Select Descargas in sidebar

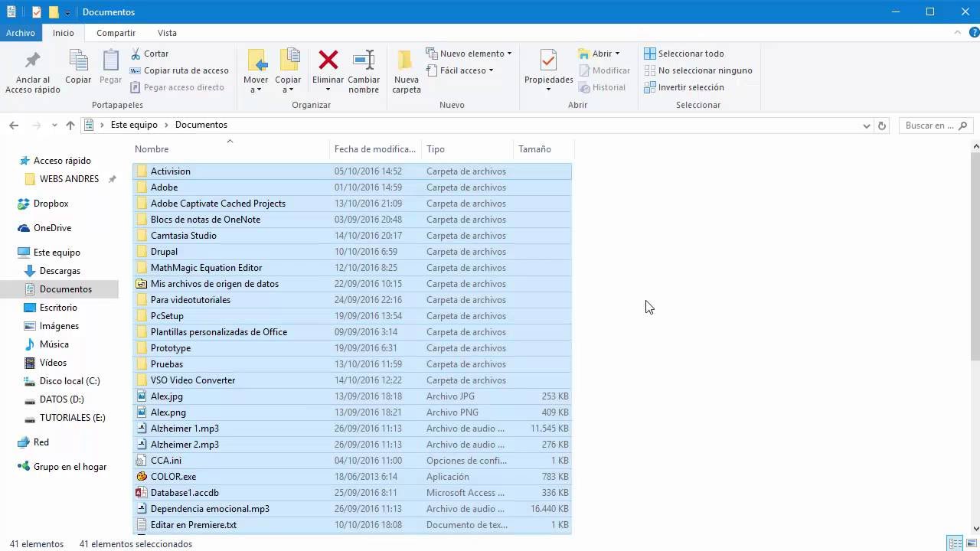[60, 271]
